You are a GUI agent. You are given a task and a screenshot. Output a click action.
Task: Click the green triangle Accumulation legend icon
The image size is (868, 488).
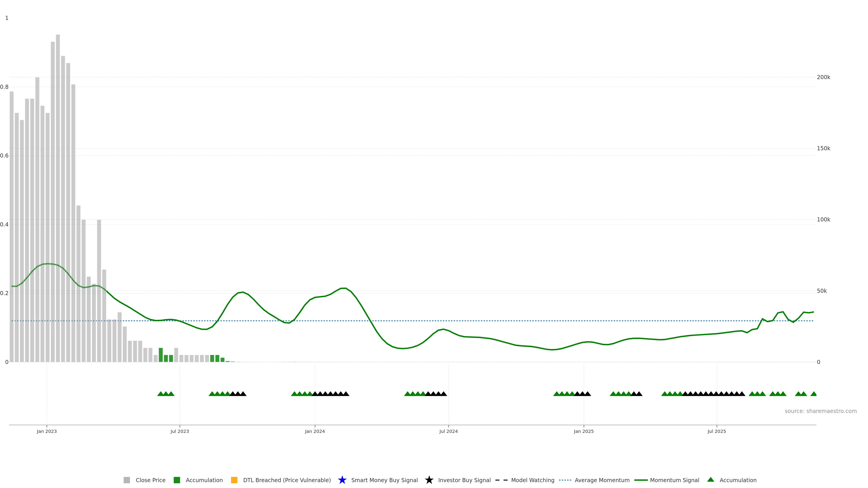click(x=711, y=480)
